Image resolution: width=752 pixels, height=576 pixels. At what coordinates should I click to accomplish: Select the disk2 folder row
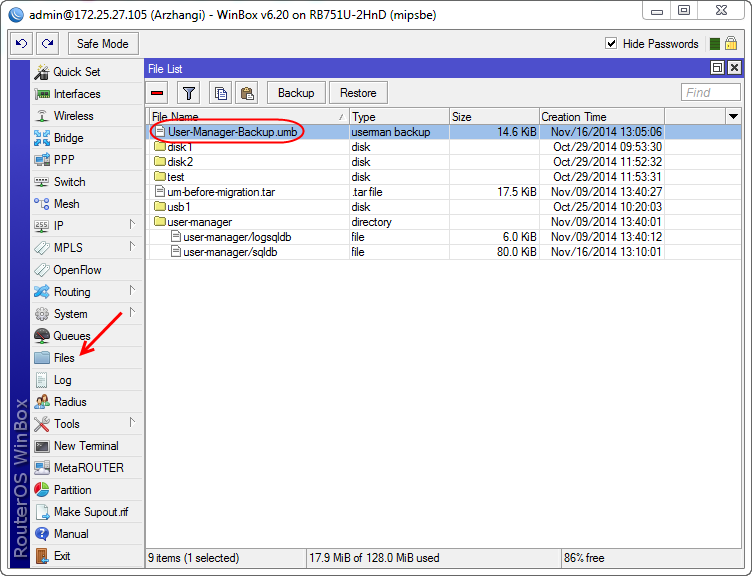(x=444, y=162)
